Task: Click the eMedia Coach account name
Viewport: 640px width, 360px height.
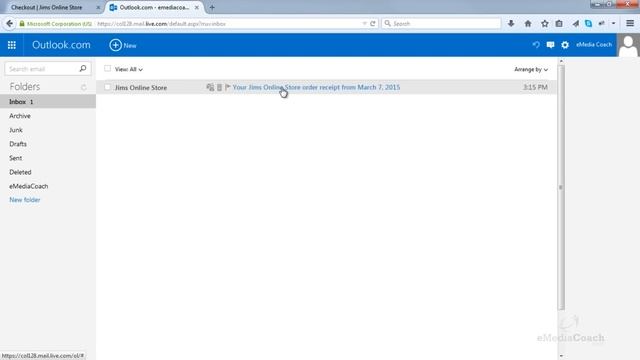Action: pyautogui.click(x=594, y=44)
